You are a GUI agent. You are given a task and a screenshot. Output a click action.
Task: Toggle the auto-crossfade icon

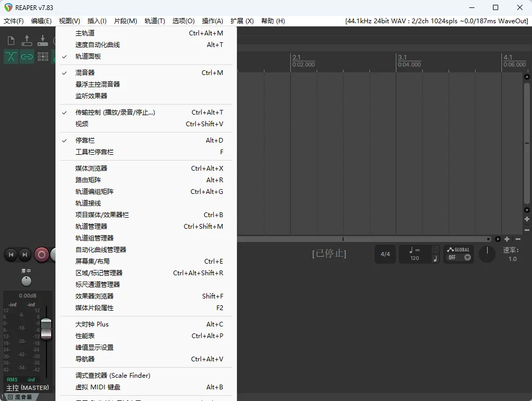[x=11, y=57]
